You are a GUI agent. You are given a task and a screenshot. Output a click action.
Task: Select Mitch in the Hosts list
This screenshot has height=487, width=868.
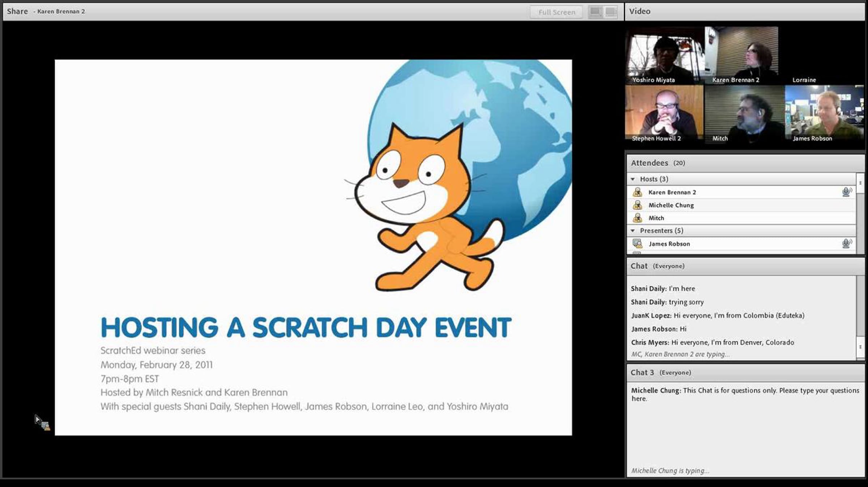741,218
